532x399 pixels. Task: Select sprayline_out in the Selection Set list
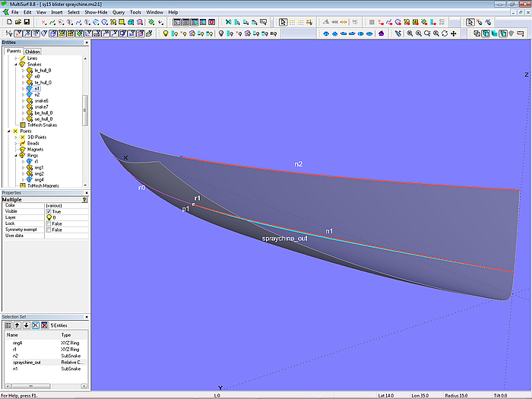click(x=27, y=362)
